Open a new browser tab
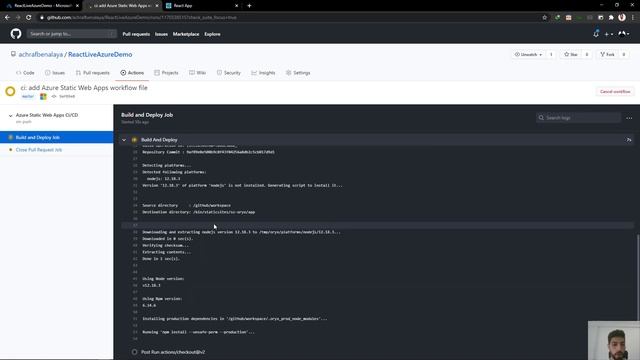This screenshot has height=360, width=640. [249, 6]
